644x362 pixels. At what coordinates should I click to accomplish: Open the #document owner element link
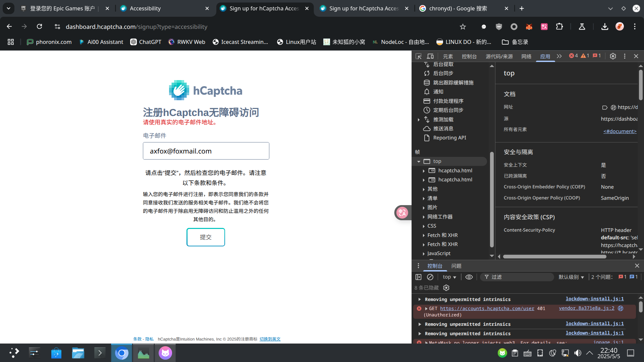[x=620, y=131]
